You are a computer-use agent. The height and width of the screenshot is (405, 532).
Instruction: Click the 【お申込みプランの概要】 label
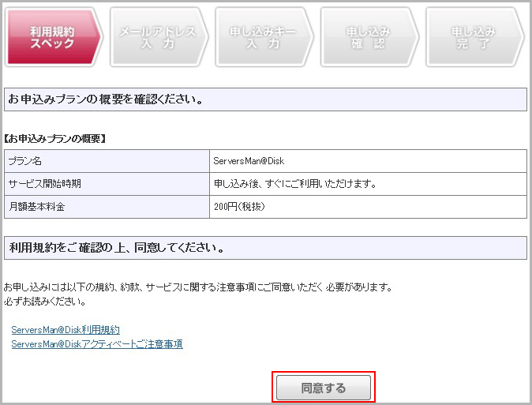click(x=55, y=139)
